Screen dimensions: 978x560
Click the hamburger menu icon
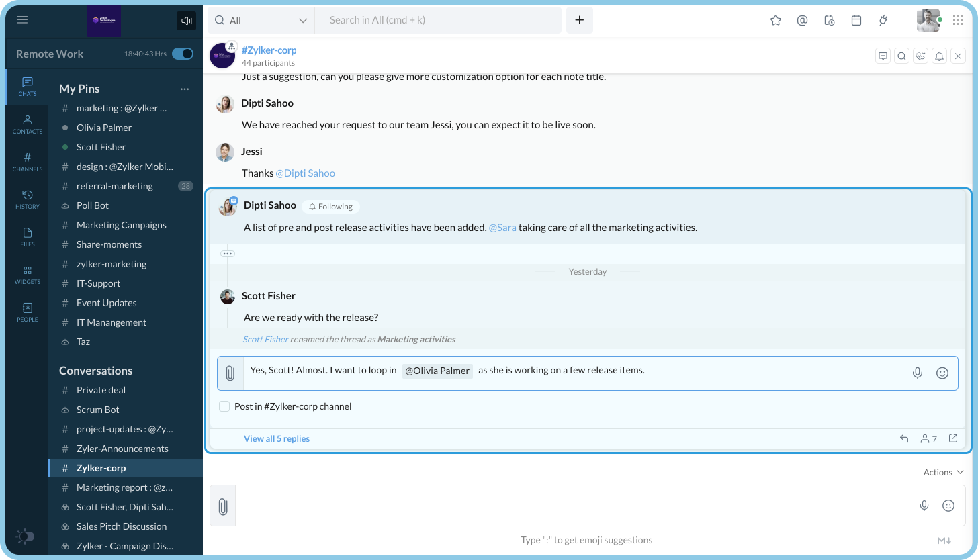[22, 19]
